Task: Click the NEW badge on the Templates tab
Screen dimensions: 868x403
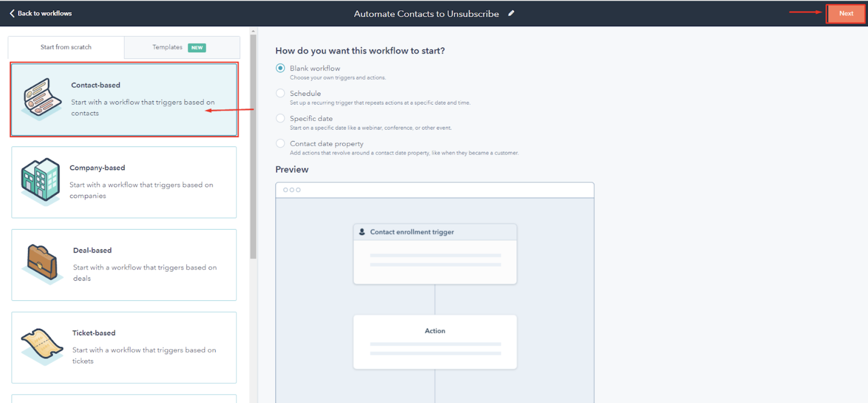Action: tap(197, 47)
